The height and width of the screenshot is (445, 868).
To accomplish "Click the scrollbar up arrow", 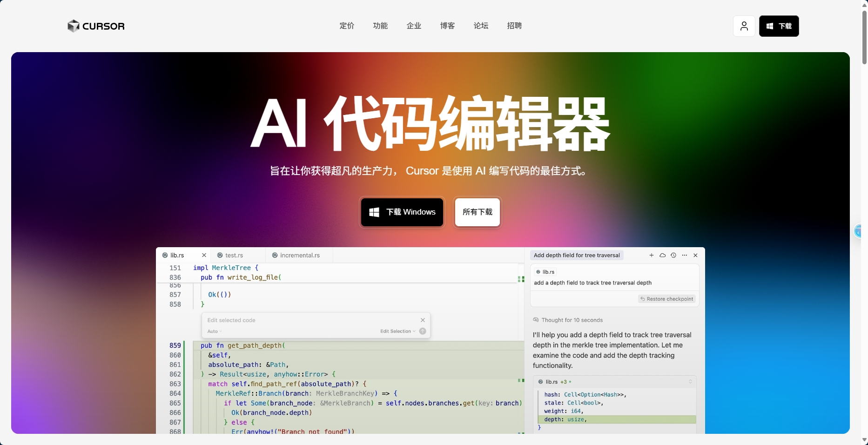I will coord(864,4).
